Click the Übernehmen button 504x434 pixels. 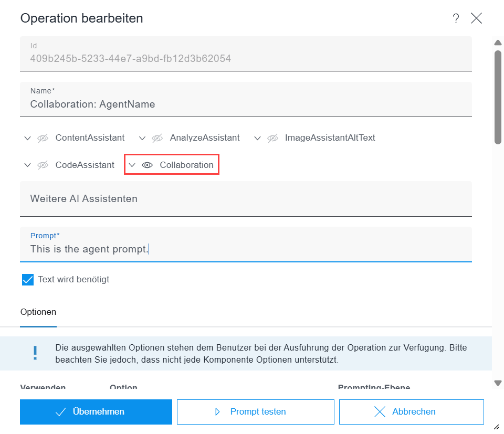tap(96, 412)
